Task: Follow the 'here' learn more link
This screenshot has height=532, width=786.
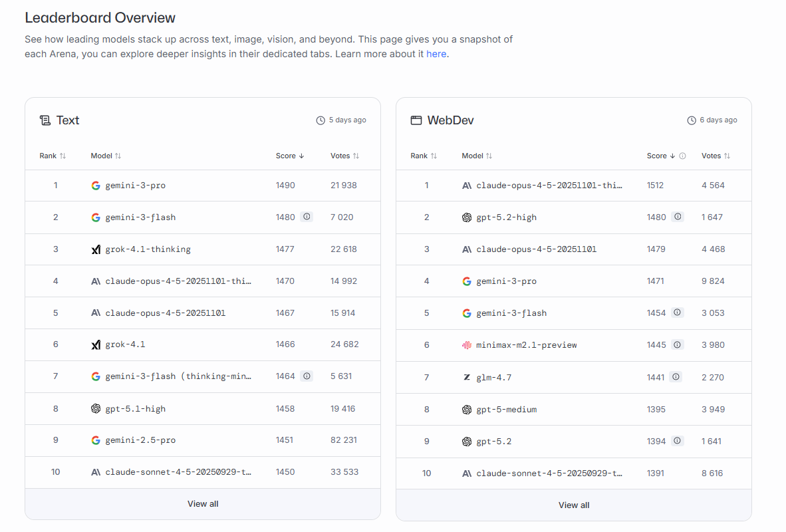Action: tap(436, 54)
